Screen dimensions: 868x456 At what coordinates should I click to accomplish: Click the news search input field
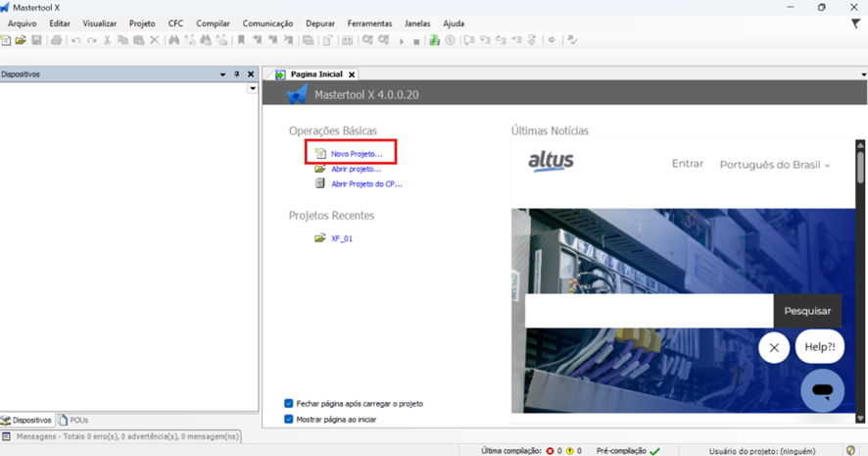[x=649, y=311]
